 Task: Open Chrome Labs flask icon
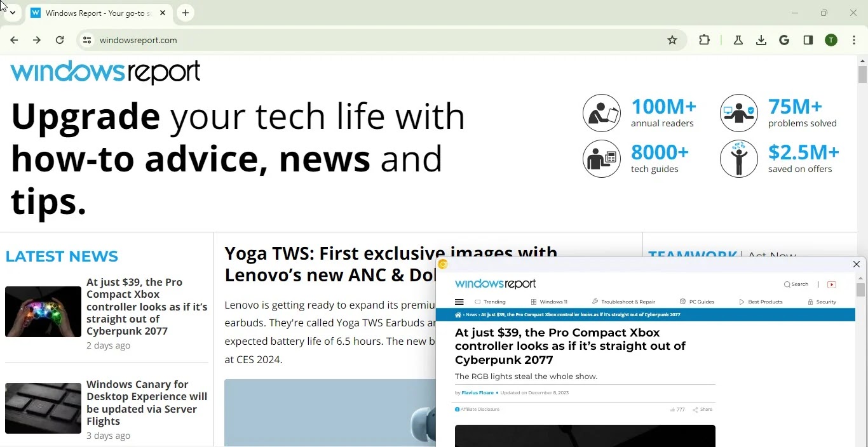click(738, 40)
